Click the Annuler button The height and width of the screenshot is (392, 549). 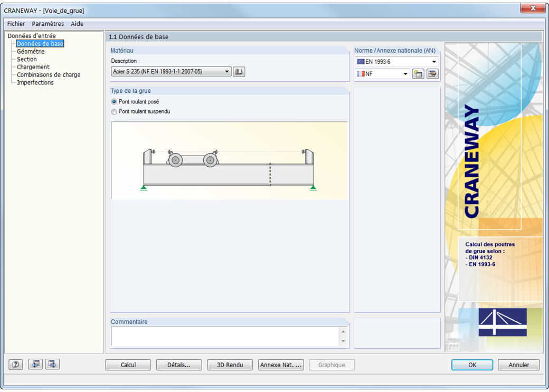click(x=519, y=365)
